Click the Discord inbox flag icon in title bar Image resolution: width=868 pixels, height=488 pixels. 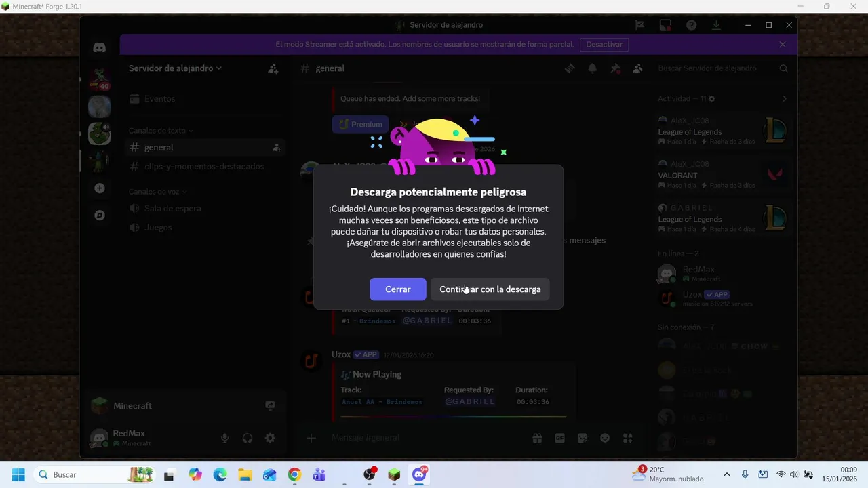coord(639,25)
